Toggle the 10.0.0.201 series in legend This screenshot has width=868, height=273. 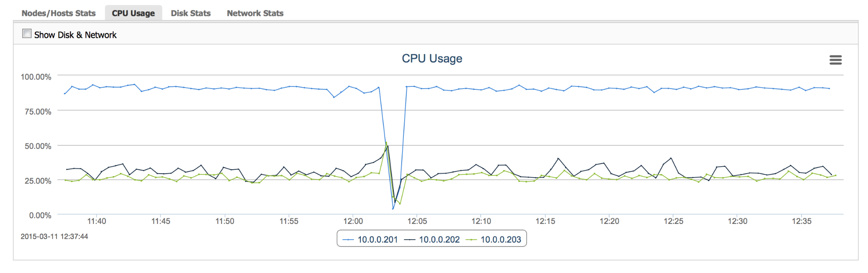pos(377,240)
